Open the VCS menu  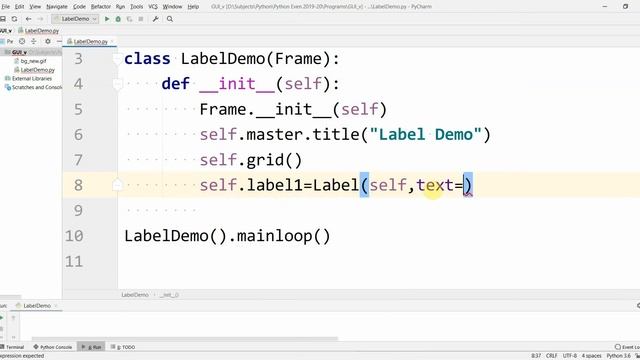pyautogui.click(x=153, y=7)
